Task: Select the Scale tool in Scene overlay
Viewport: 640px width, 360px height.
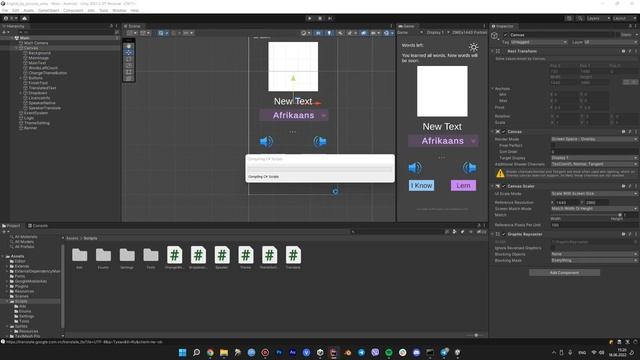Action: point(129,65)
